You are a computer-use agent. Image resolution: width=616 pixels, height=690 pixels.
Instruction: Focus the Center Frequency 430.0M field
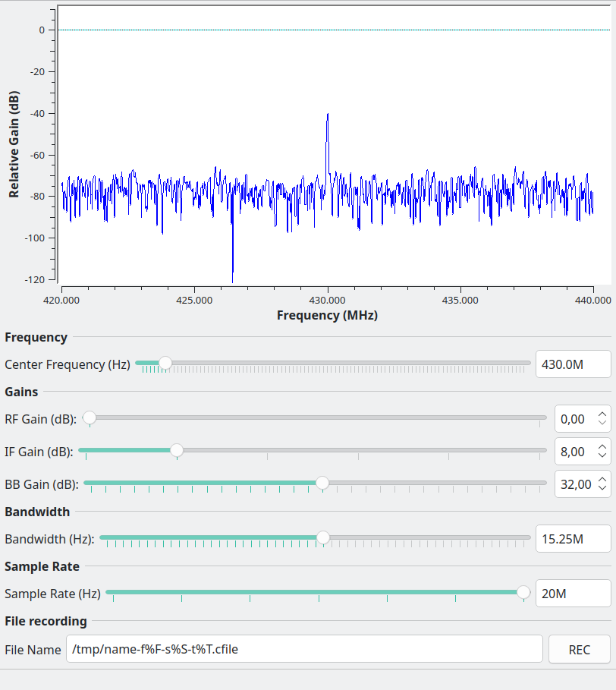(574, 364)
